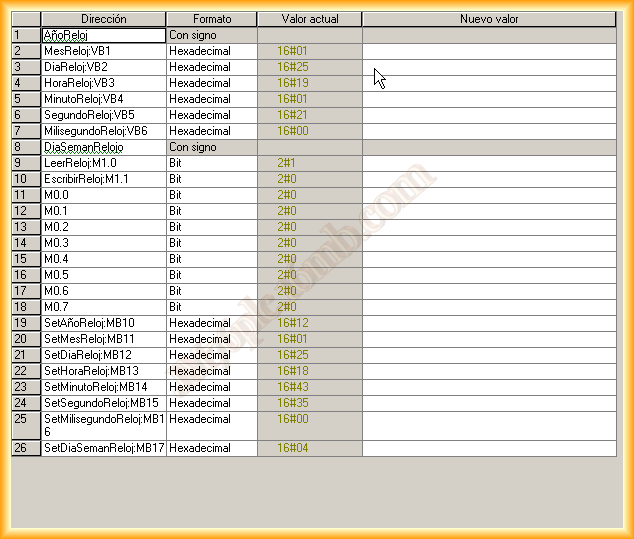Click Nuevo valor cell for SetAñoReloj:MB10
634x539 pixels.
[489, 323]
